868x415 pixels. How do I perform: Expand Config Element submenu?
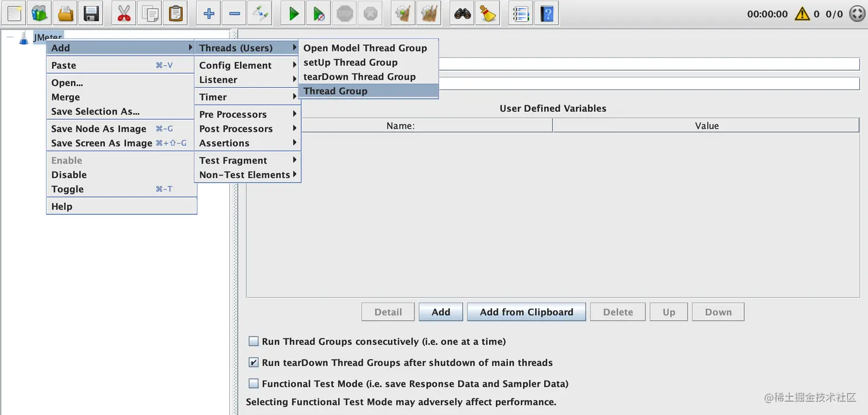[247, 65]
